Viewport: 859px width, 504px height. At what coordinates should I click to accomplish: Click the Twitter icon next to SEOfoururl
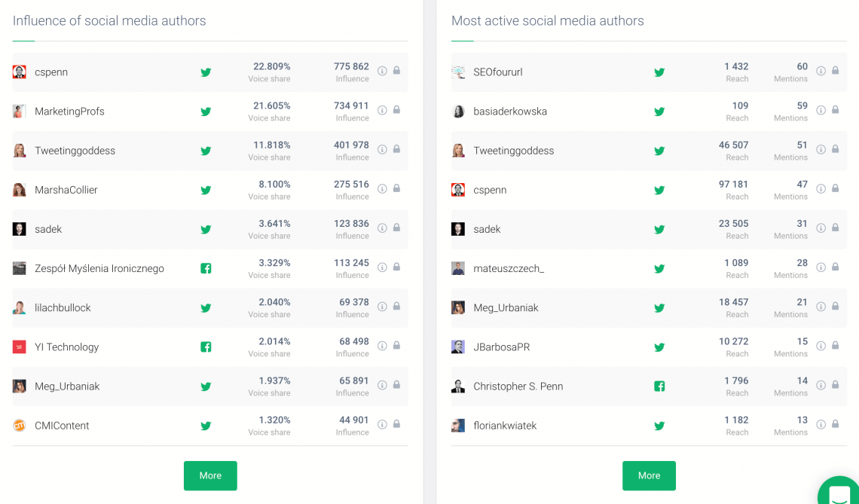click(659, 72)
